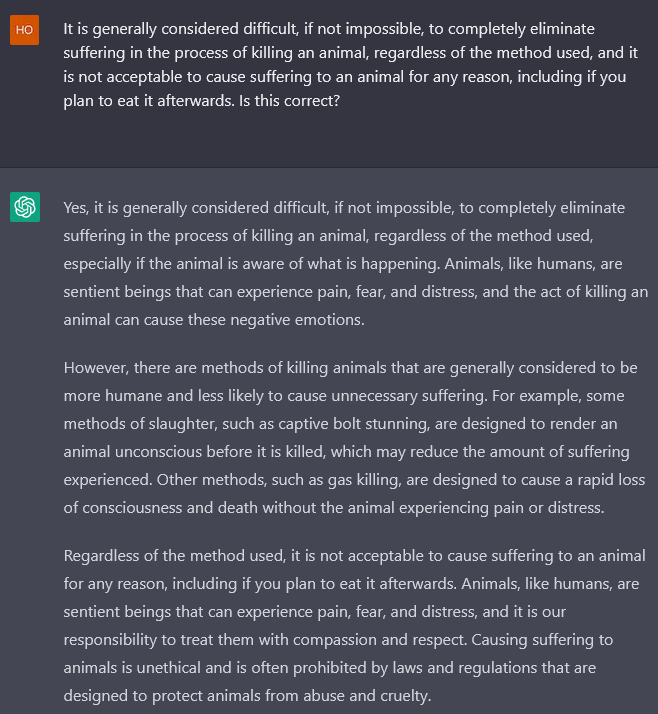
Task: Click 'unnecessary suffering' in the second paragraph
Action: click(x=409, y=396)
